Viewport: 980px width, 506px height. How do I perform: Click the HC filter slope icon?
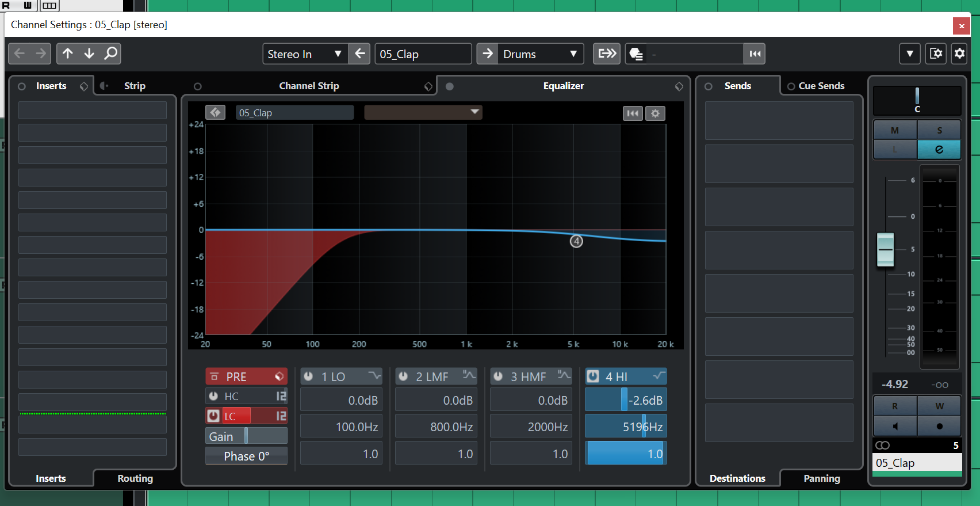pyautogui.click(x=281, y=396)
